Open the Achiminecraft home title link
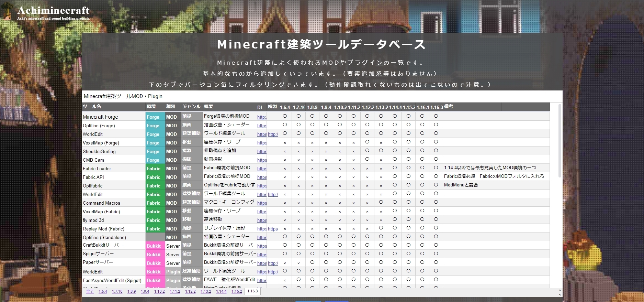644x302 pixels. point(54,10)
